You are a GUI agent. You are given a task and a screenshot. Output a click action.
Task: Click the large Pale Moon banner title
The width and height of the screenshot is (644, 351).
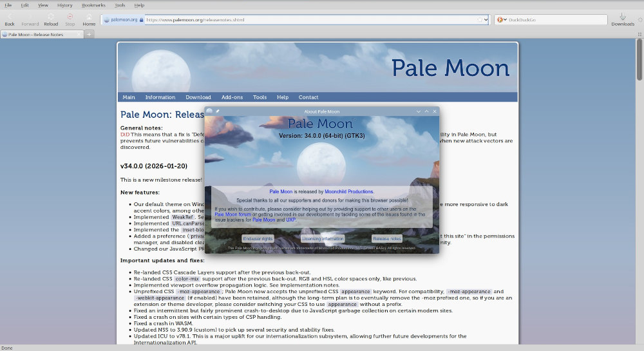point(450,68)
